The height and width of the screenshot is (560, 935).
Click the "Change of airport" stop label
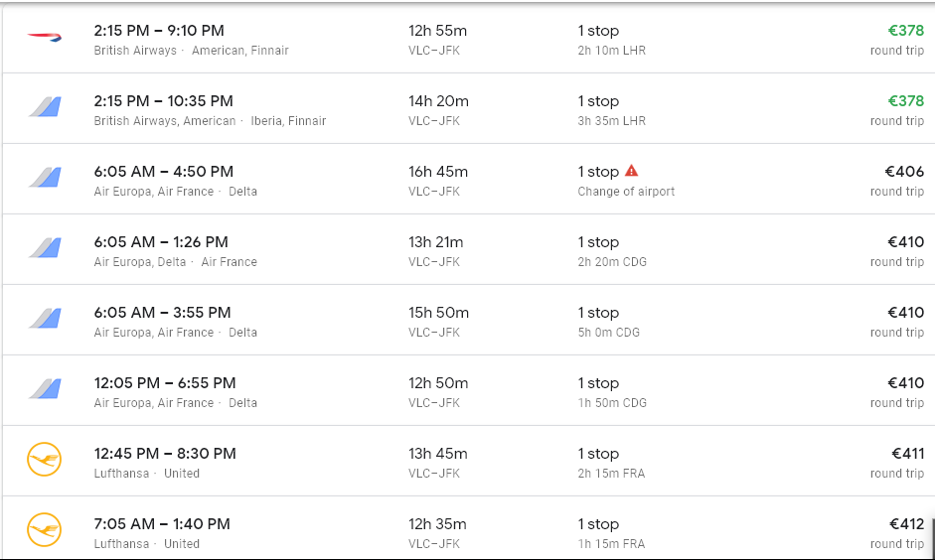(x=626, y=192)
